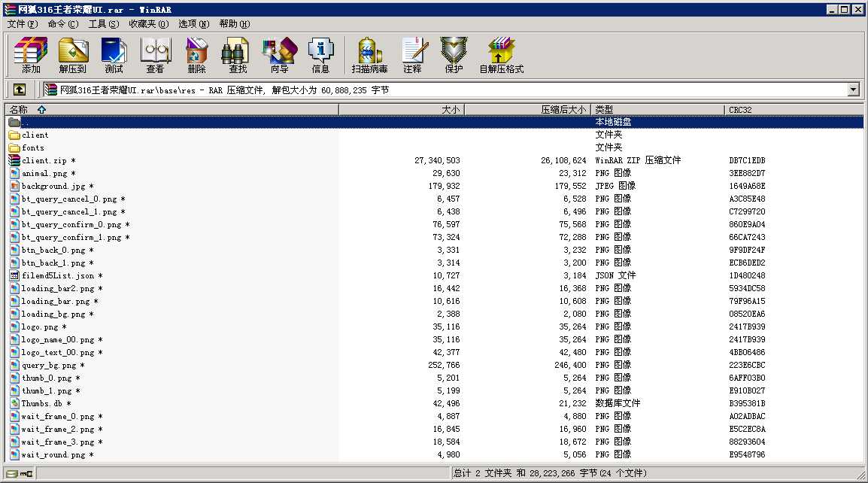The width and height of the screenshot is (868, 483).
Task: Expand the archive path dropdown arrow
Action: pyautogui.click(x=853, y=90)
